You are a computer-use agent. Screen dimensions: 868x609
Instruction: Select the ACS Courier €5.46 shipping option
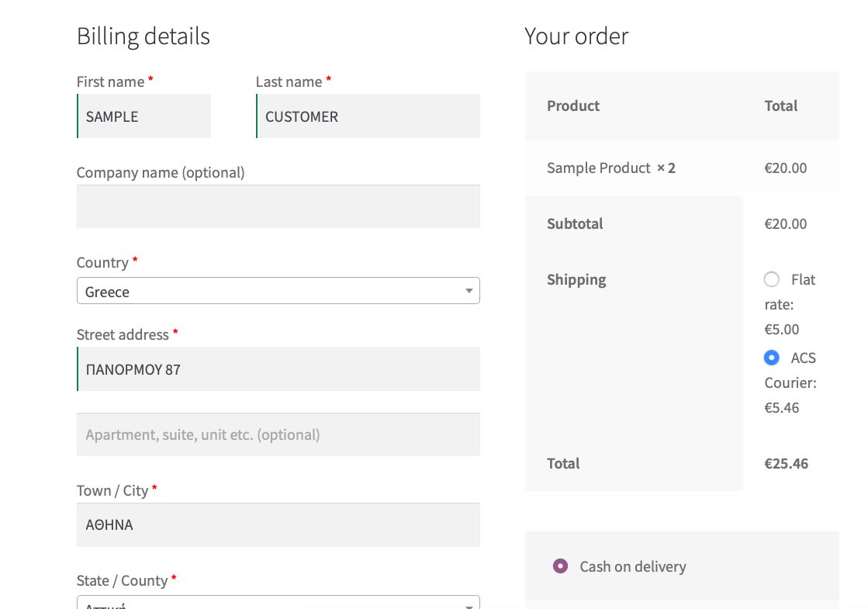pyautogui.click(x=772, y=358)
